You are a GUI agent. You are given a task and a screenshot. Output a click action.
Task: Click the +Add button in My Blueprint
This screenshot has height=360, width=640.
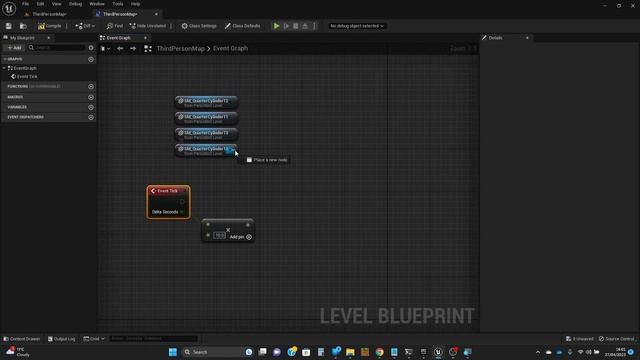click(14, 48)
